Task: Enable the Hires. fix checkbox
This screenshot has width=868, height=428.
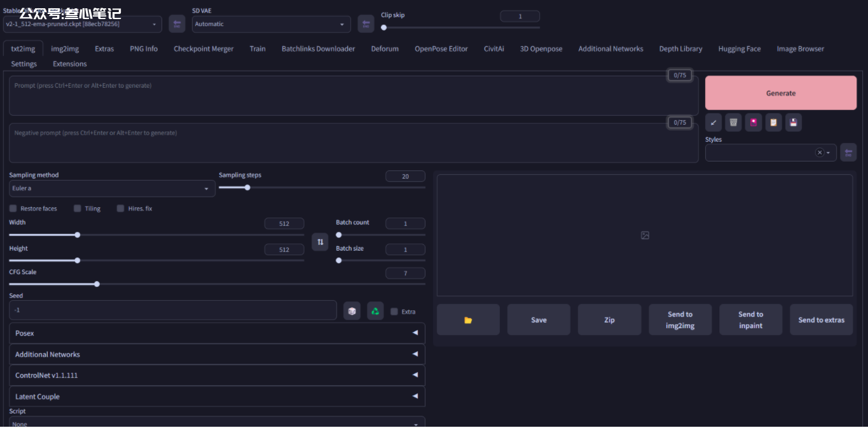Action: click(120, 209)
